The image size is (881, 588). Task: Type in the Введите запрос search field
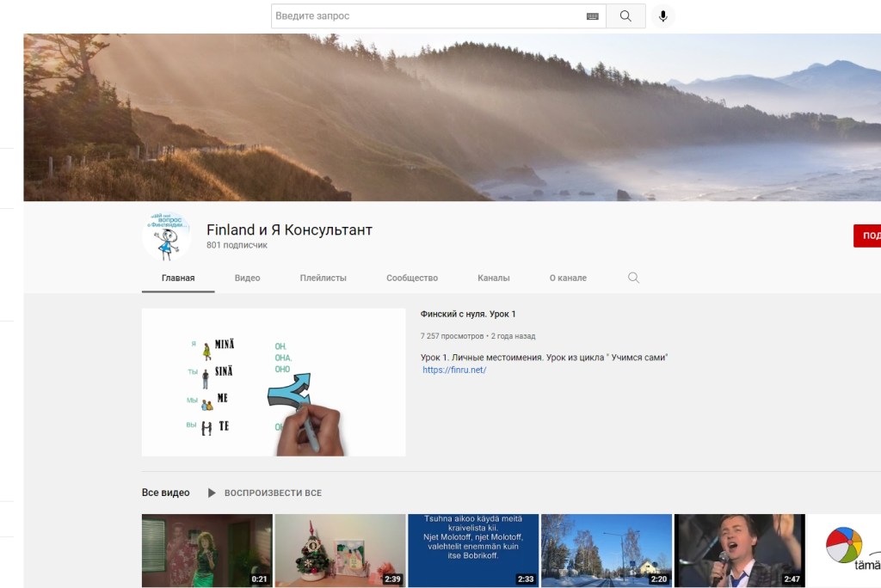point(426,16)
